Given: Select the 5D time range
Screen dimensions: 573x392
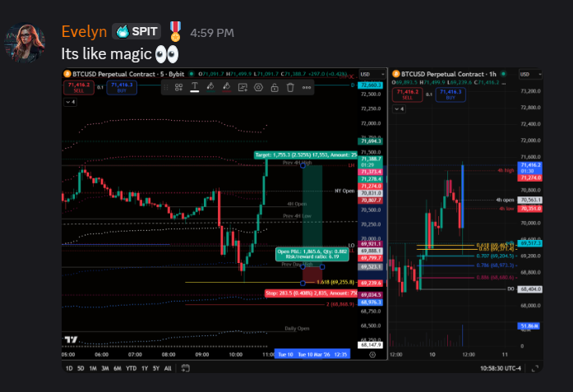Looking at the screenshot, I should 81,368.
